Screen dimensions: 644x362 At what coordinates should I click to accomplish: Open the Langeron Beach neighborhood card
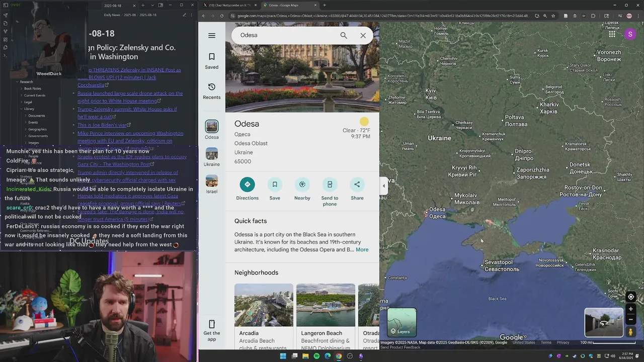pos(326,316)
